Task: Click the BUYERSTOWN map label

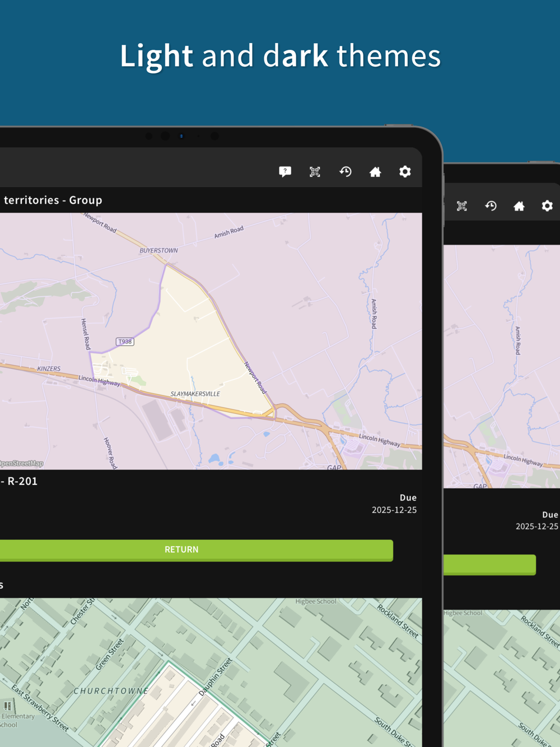Action: tap(158, 250)
